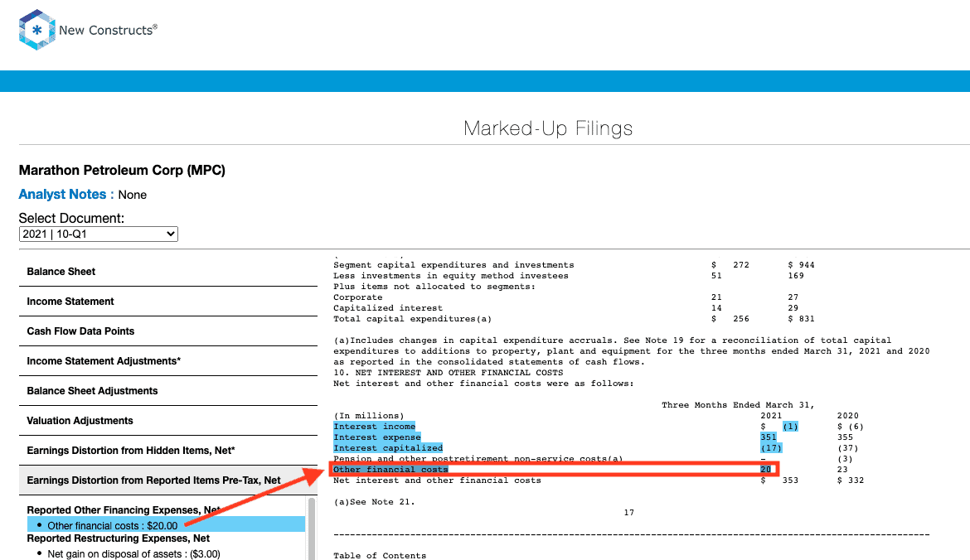Click highlighted Interest capitalized row label
This screenshot has height=560, width=970.
pyautogui.click(x=388, y=448)
